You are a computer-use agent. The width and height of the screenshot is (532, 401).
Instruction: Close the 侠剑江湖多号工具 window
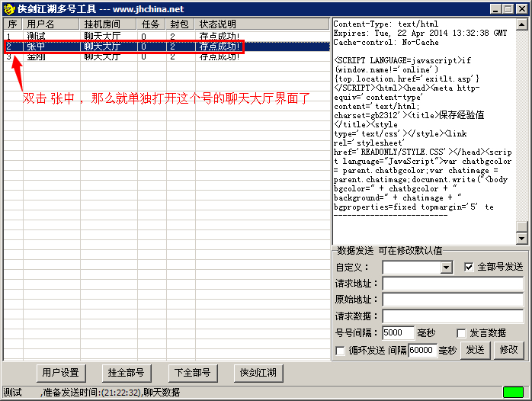(x=521, y=9)
